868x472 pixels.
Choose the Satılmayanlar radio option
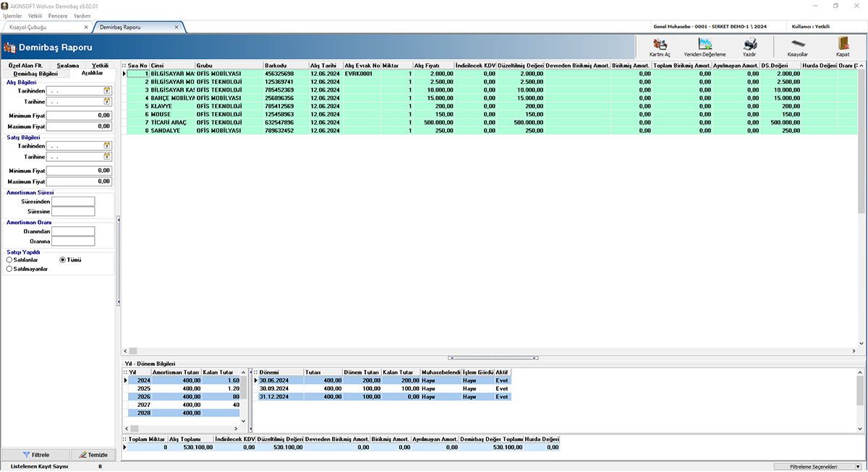tap(9, 269)
